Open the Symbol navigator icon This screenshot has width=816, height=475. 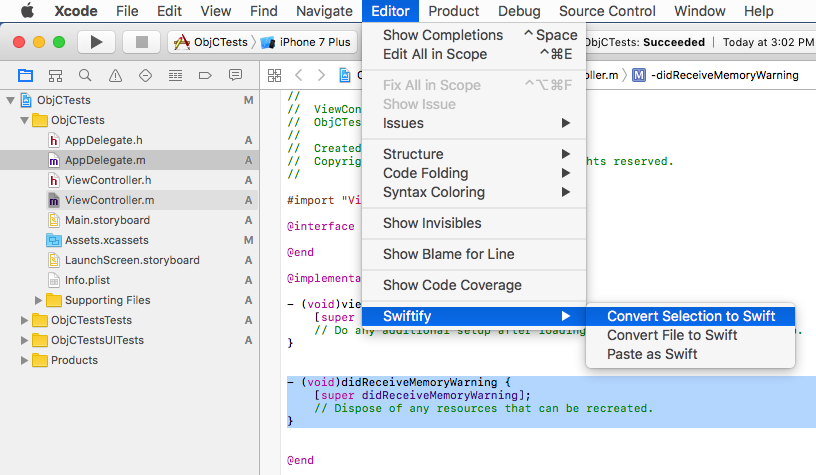click(55, 76)
